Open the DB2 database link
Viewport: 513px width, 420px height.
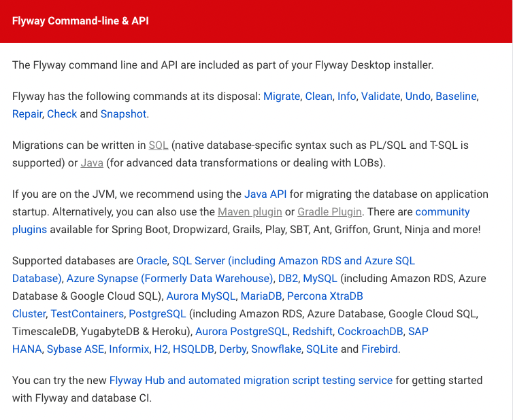click(x=288, y=279)
